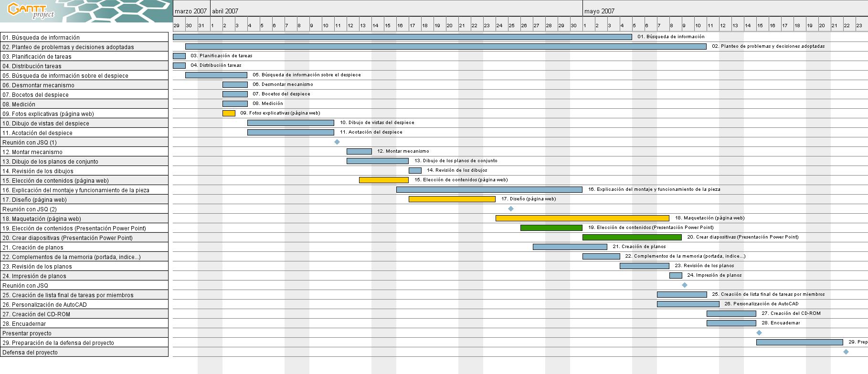Select task row '28. Encuadernar'
Image resolution: width=868 pixels, height=374 pixels.
84,323
